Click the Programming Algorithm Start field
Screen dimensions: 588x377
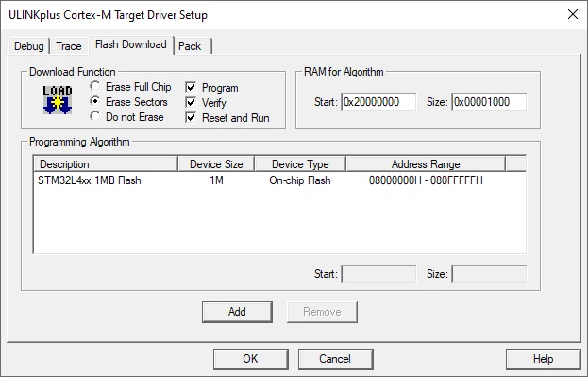[378, 274]
